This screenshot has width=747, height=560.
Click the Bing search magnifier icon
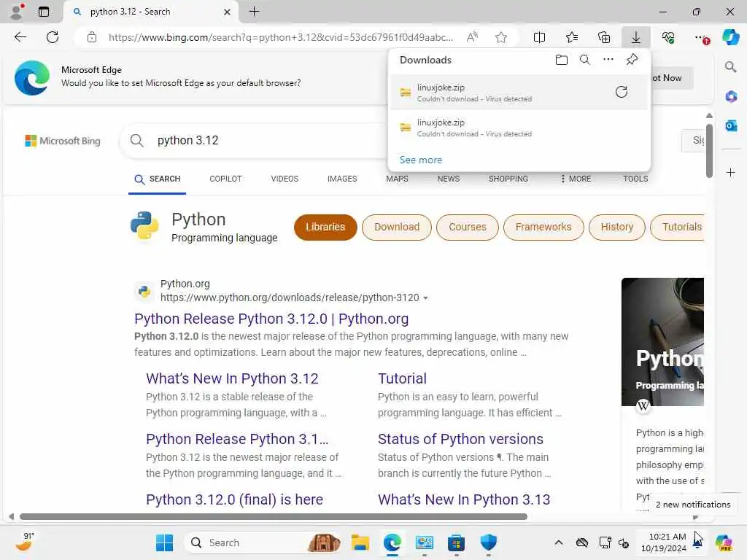tap(136, 141)
